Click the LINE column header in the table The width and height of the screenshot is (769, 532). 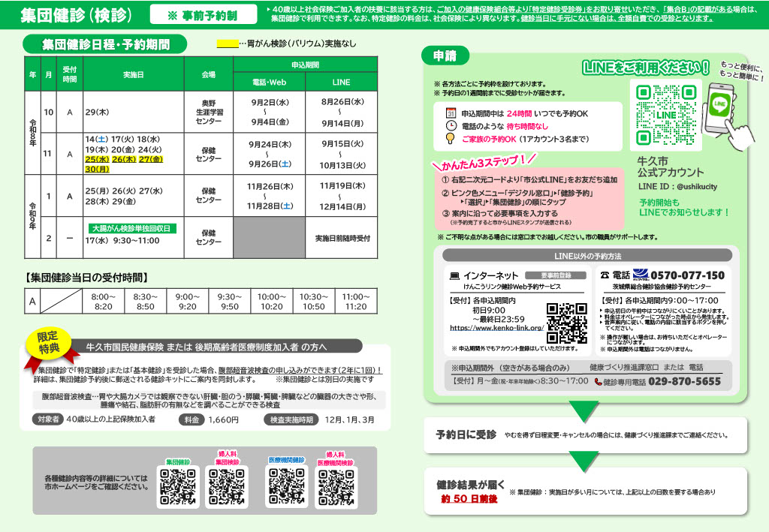(x=342, y=83)
